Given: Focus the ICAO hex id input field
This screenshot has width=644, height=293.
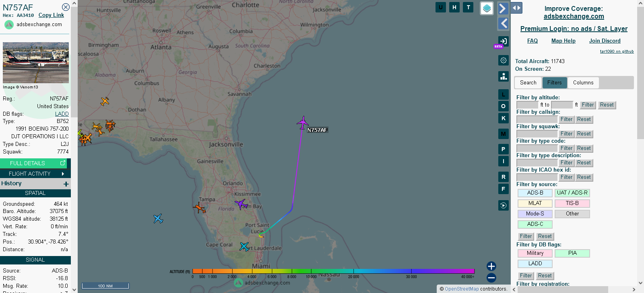Looking at the screenshot, I should (537, 177).
